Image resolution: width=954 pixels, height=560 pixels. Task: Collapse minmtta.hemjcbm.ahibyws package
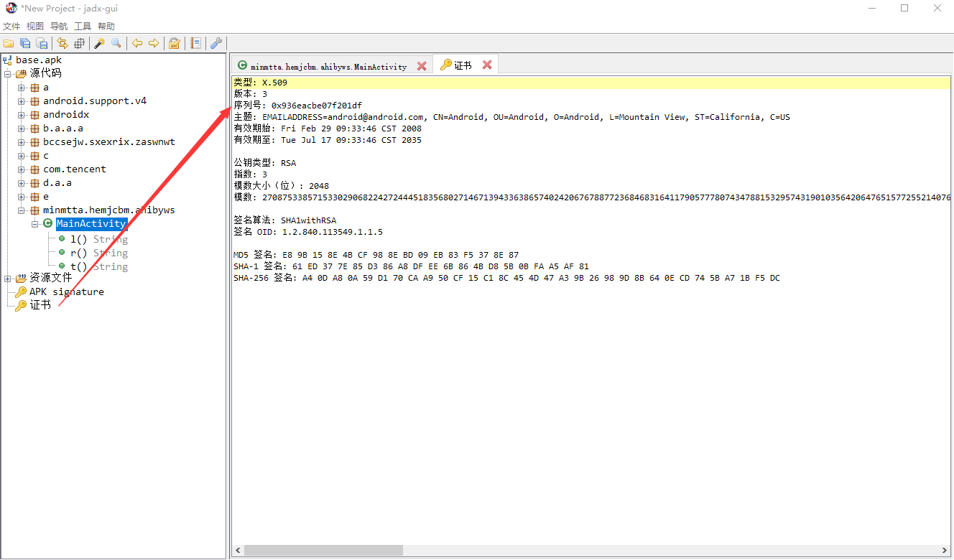click(22, 210)
